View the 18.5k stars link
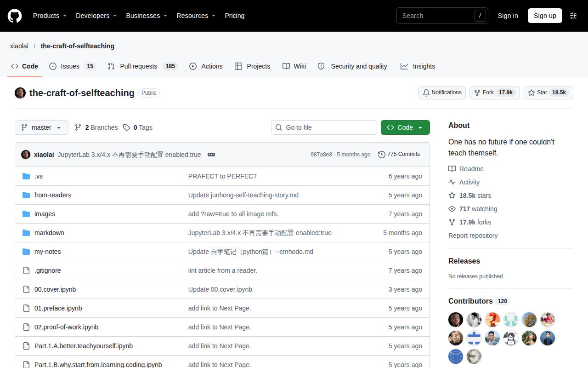 pos(470,195)
